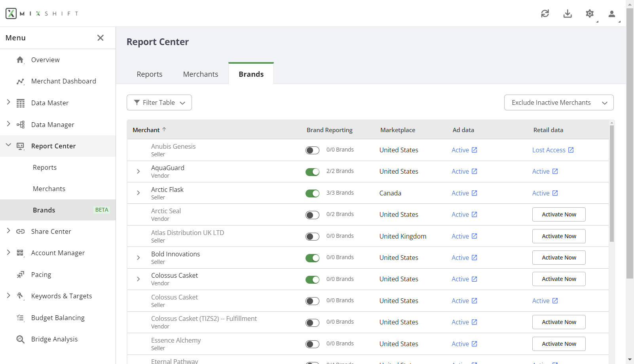The image size is (634, 364).
Task: Click the download icon in top bar
Action: click(x=568, y=14)
